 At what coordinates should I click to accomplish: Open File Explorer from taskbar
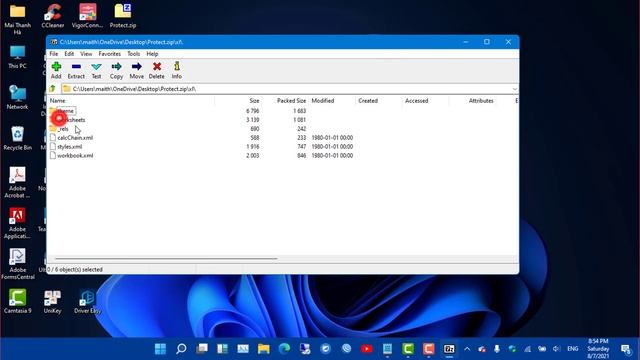[x=264, y=349]
